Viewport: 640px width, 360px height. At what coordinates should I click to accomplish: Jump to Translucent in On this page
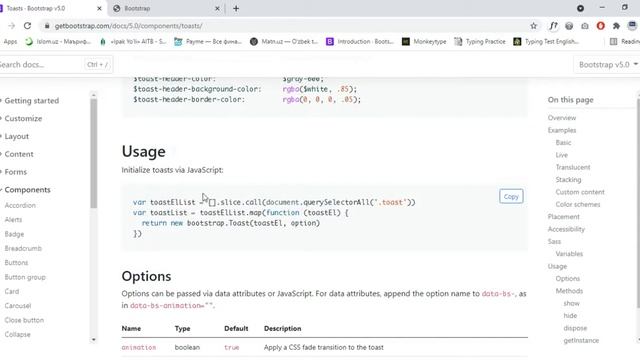point(573,167)
